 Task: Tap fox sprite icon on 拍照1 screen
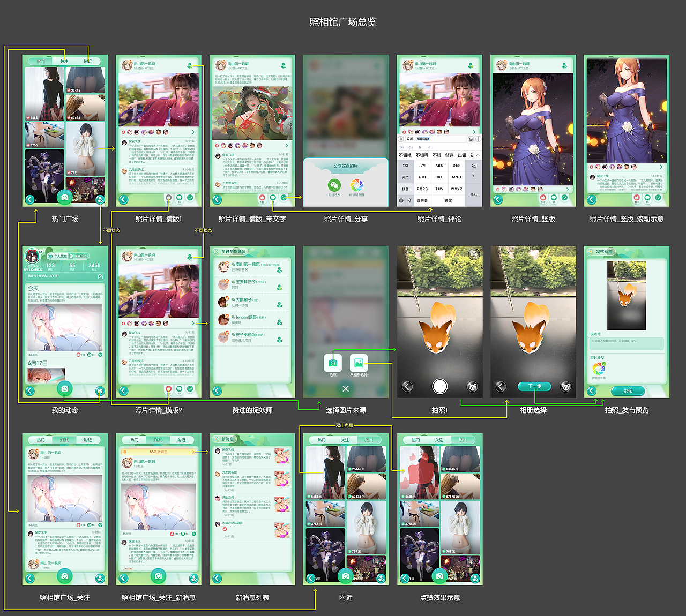point(472,386)
